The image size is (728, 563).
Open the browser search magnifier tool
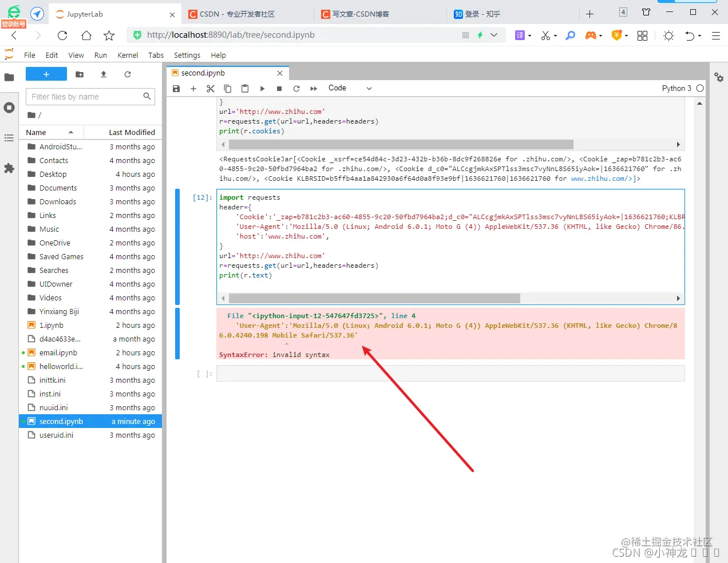[x=570, y=35]
